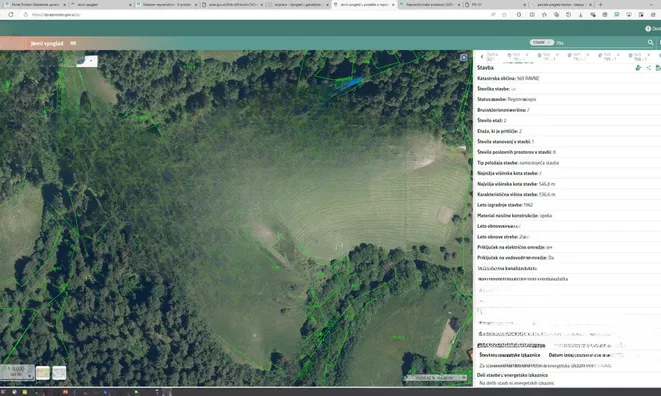Click the browser history icon in toolbar

pos(568,14)
